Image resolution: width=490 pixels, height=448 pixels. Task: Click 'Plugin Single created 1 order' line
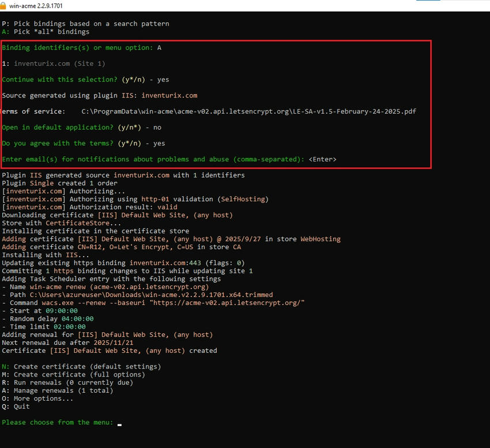pyautogui.click(x=60, y=183)
